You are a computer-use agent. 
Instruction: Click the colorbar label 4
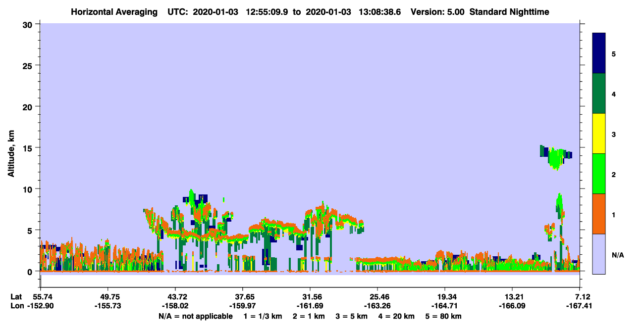614,94
